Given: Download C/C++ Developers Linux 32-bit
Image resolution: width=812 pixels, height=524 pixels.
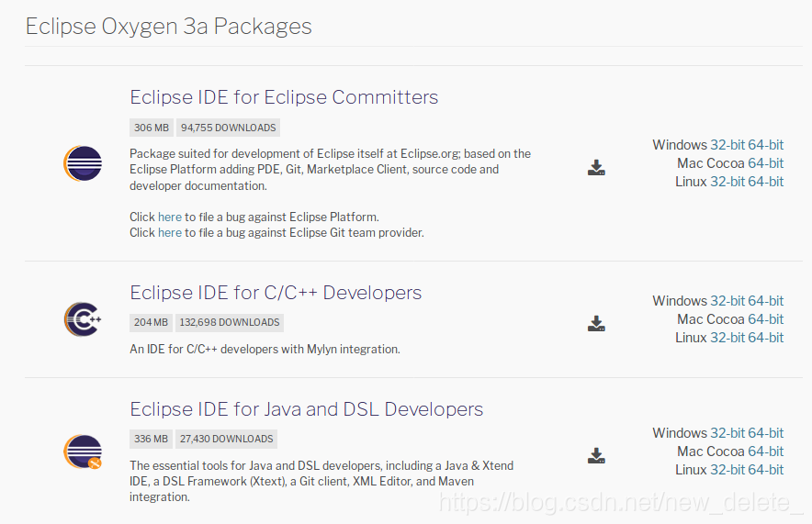Looking at the screenshot, I should (727, 338).
